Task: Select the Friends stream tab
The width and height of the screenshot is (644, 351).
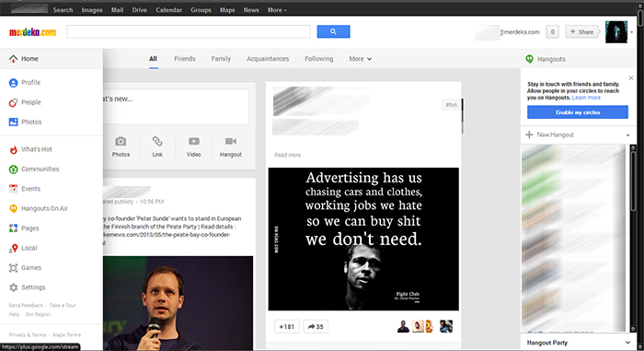Action: 185,59
